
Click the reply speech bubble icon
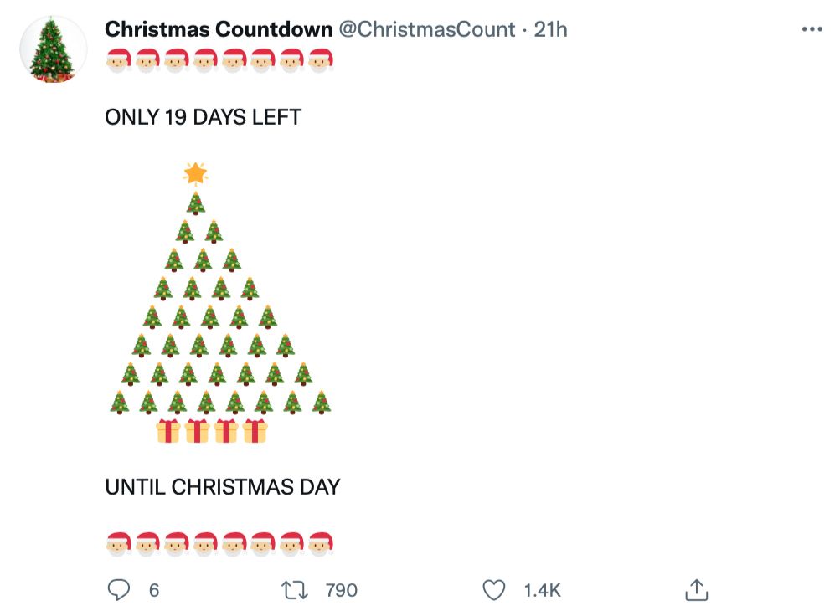pyautogui.click(x=120, y=590)
